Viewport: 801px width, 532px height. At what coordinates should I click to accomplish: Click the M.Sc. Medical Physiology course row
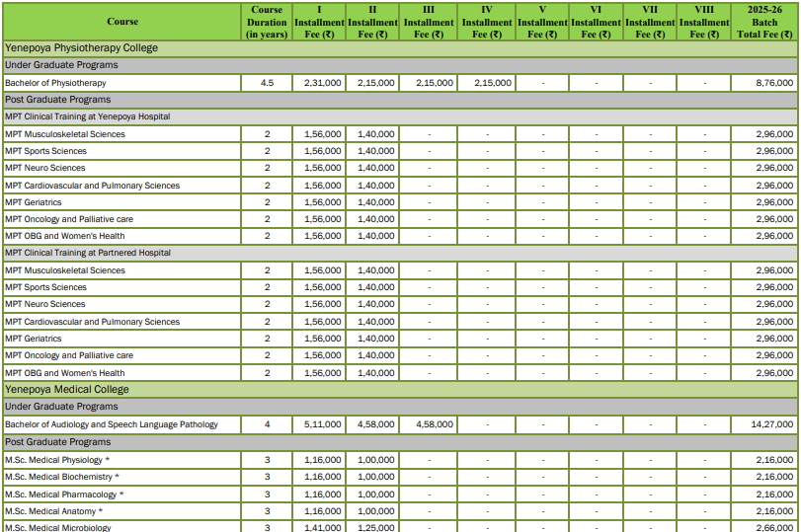(x=57, y=460)
